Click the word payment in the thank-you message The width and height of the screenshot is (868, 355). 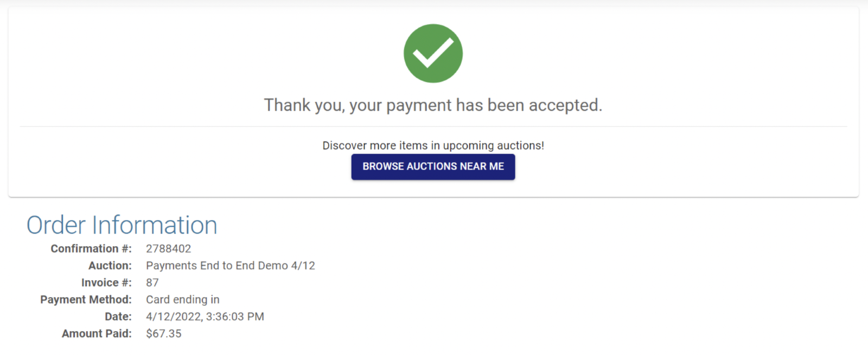[418, 106]
